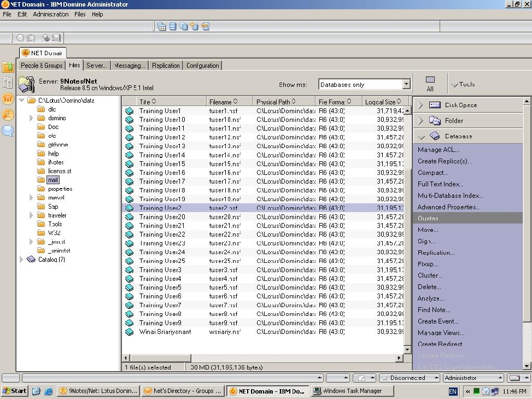Click the second blue database toolbar icon
The width and height of the screenshot is (532, 399).
pos(173,26)
